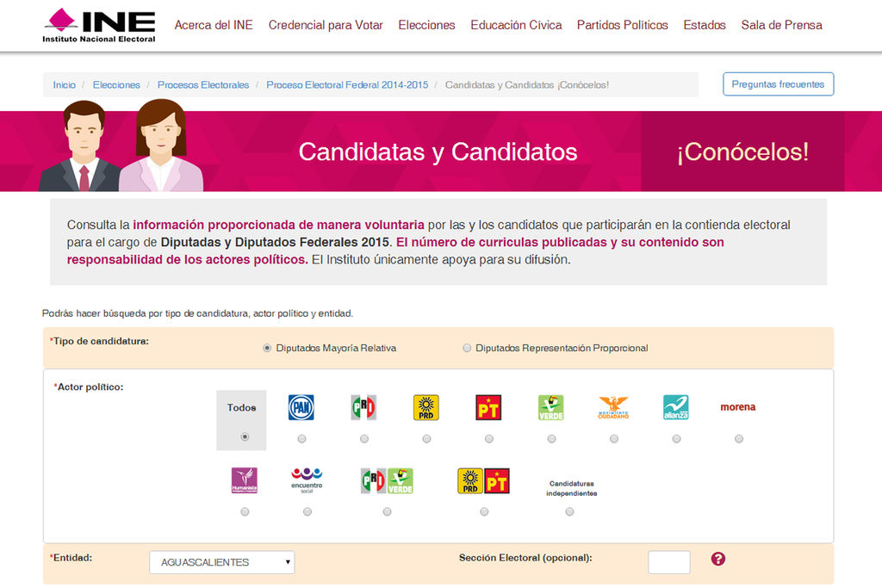The width and height of the screenshot is (882, 588).
Task: Click the Encuentro Social logo
Action: tap(307, 480)
